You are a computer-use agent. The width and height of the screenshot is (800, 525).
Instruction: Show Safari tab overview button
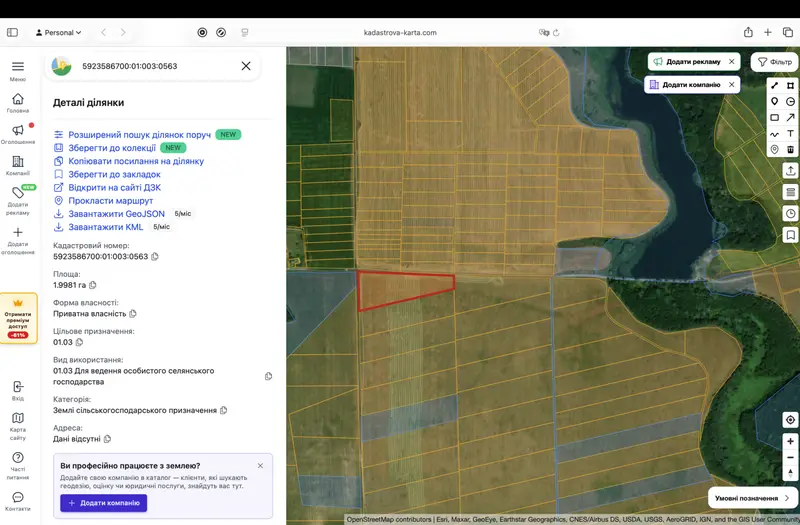point(788,32)
